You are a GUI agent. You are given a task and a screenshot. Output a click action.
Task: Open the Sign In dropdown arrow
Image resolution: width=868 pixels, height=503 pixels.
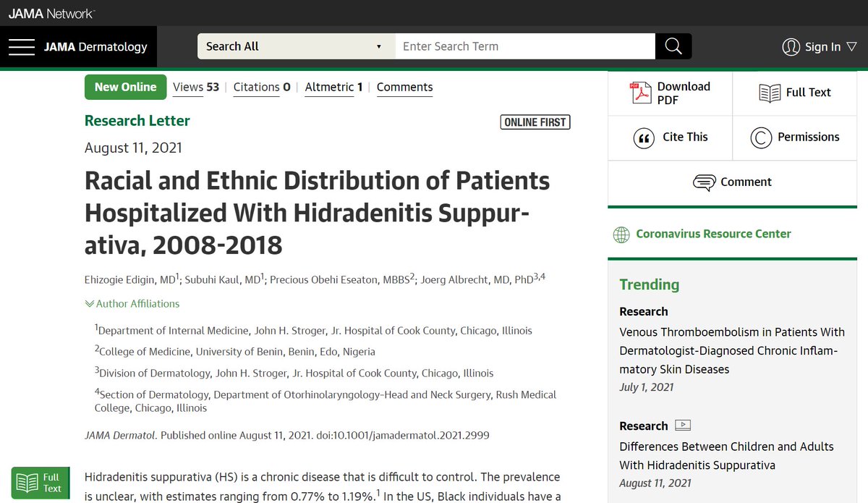point(851,47)
